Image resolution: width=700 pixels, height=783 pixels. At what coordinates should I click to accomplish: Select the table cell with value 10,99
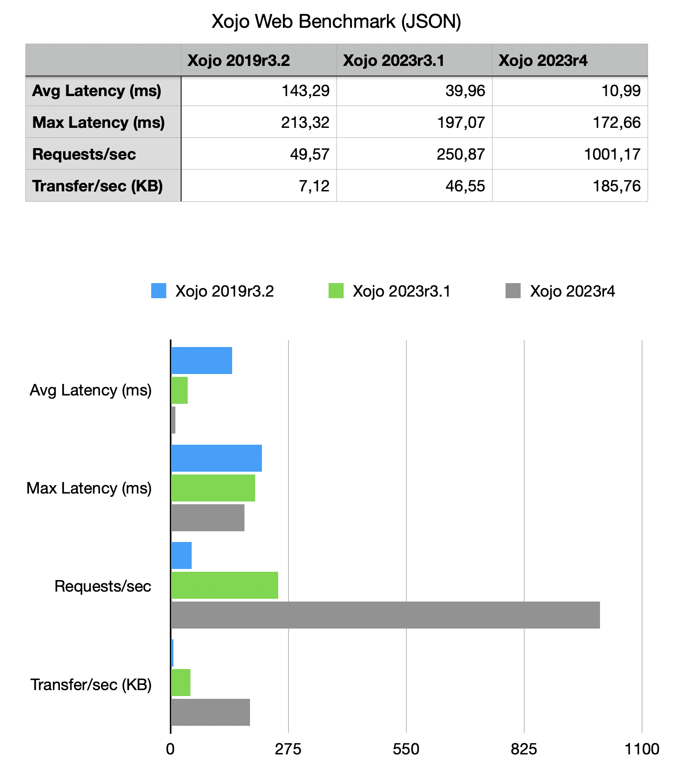pos(570,91)
